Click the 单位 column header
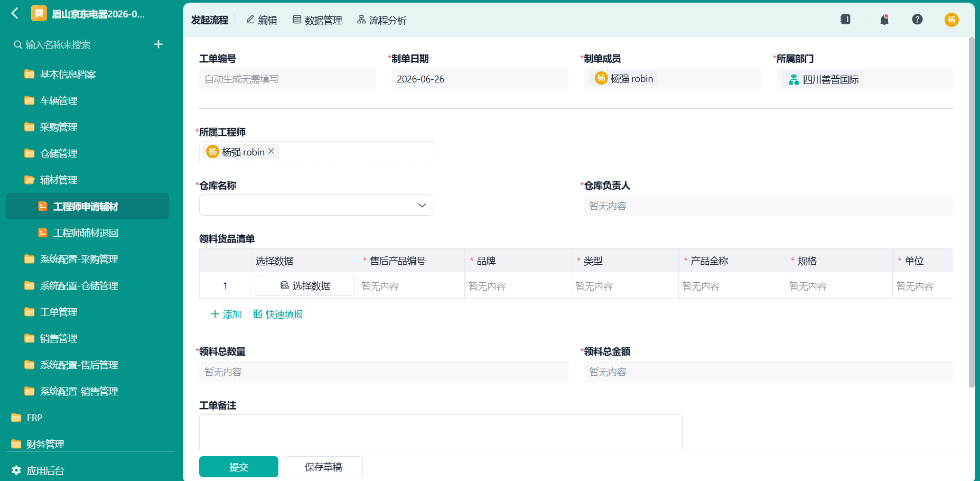980x481 pixels. [x=923, y=261]
